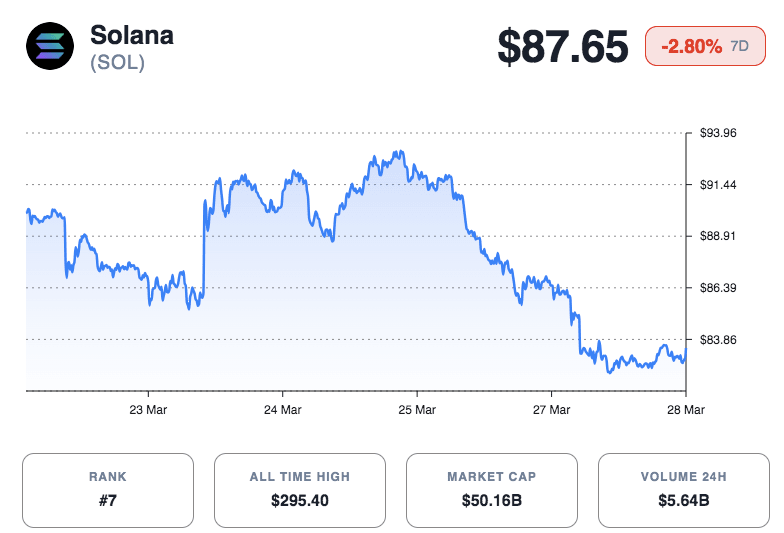Select the Volume 24H $5.64B card
Image resolution: width=784 pixels, height=533 pixels.
click(x=684, y=490)
